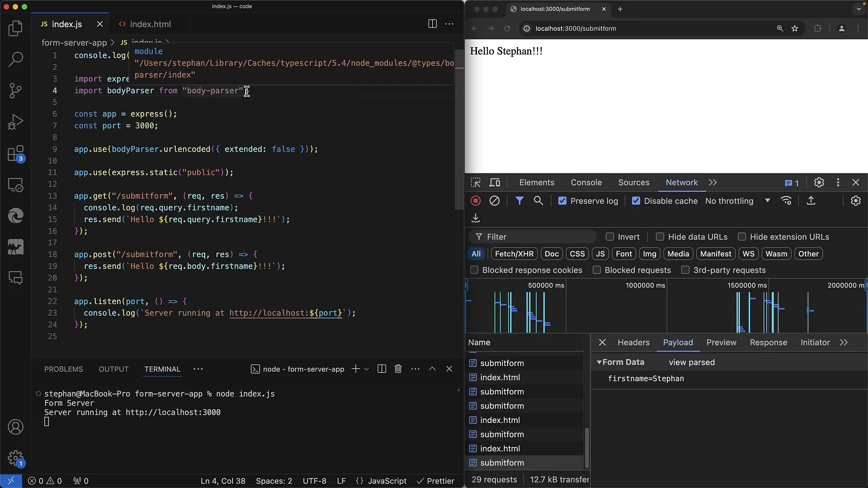
Task: Click the Console tab in DevTools
Action: click(x=587, y=183)
